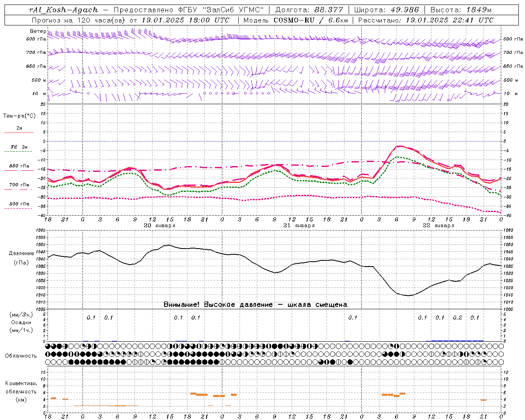Click the "Долгота: 88.377" header value
Viewport: 525px width, 420px height.
pyautogui.click(x=309, y=10)
